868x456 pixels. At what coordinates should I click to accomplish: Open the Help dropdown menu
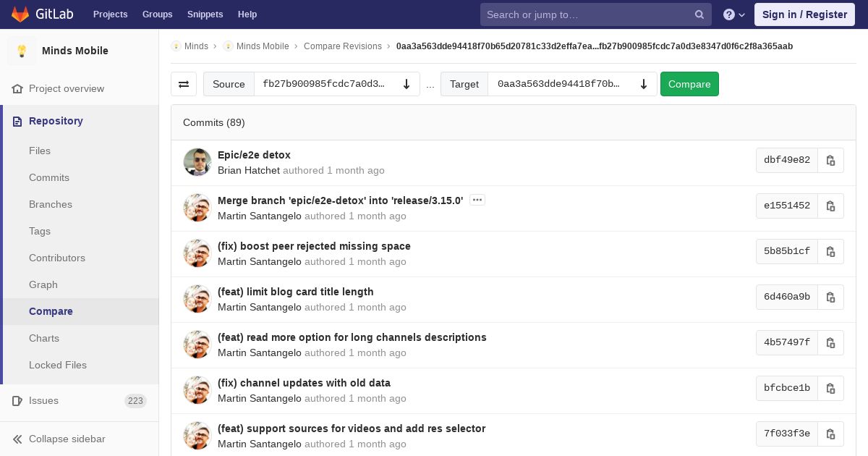(733, 14)
